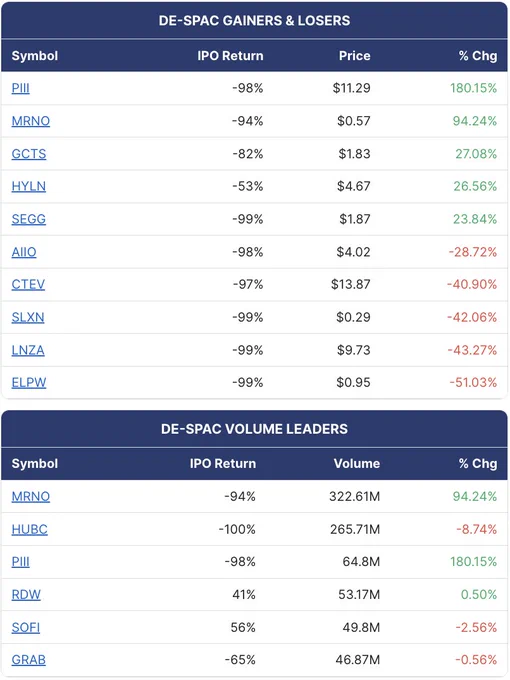Click % Chg header in Volume Leaders
This screenshot has width=510, height=680.
click(478, 464)
